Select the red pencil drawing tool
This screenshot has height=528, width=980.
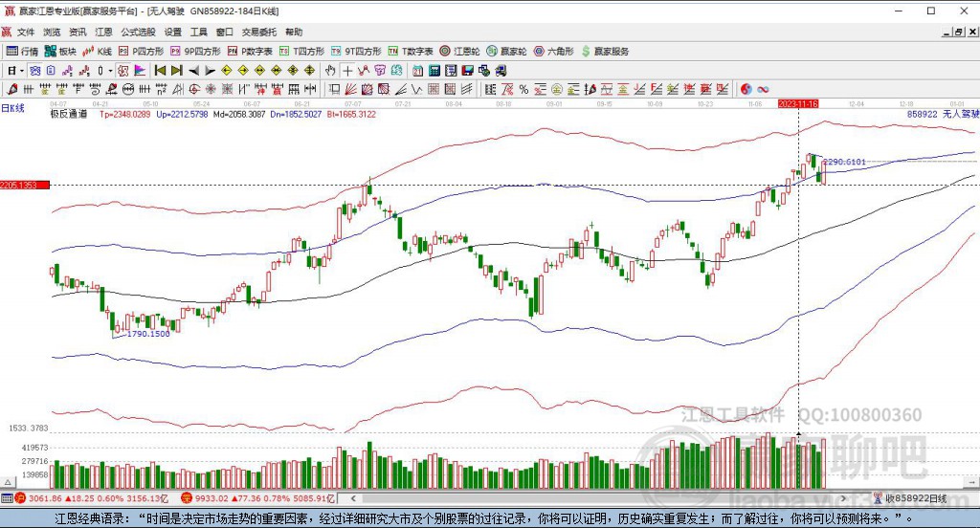(11, 89)
